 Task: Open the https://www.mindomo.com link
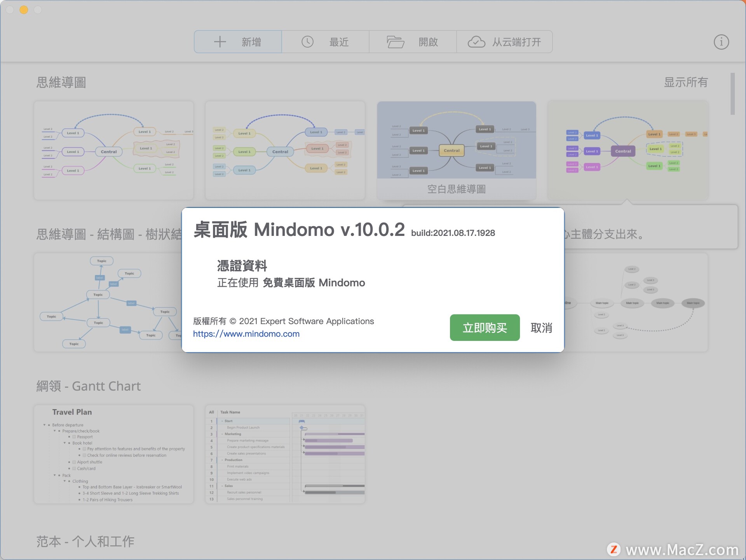[246, 334]
